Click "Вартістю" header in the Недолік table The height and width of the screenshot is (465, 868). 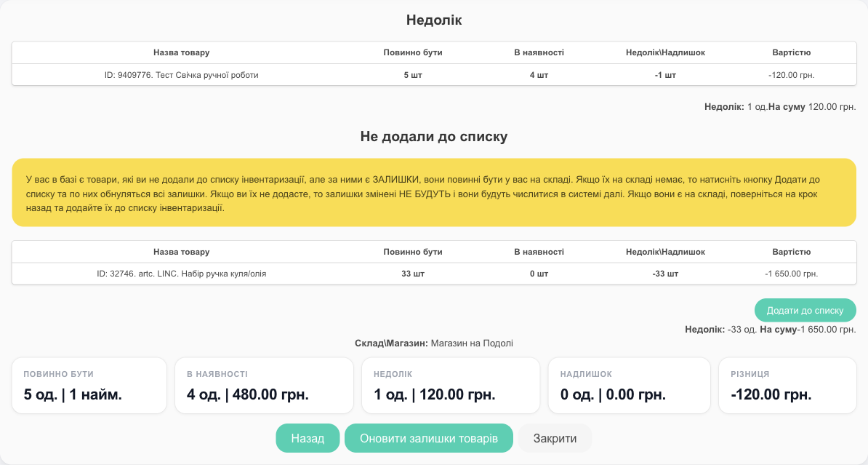pyautogui.click(x=792, y=52)
